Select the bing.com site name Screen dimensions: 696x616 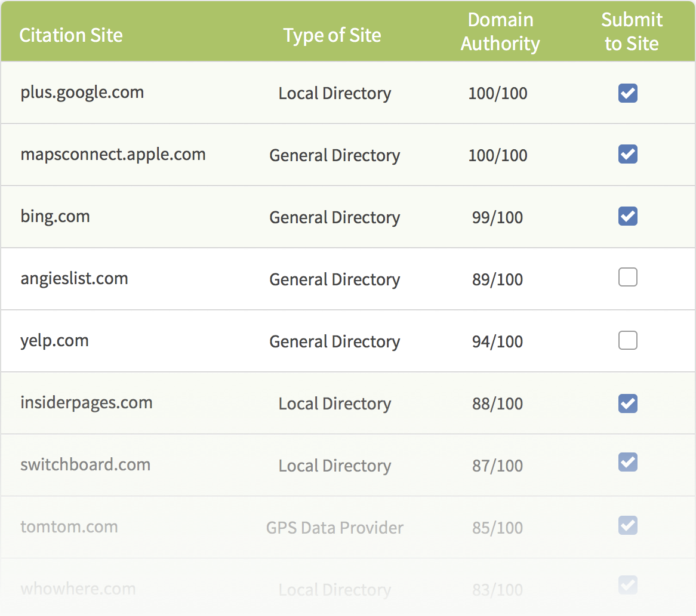55,217
